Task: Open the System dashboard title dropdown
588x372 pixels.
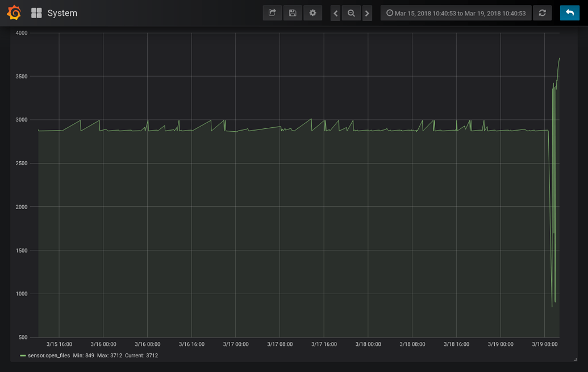Action: [62, 13]
